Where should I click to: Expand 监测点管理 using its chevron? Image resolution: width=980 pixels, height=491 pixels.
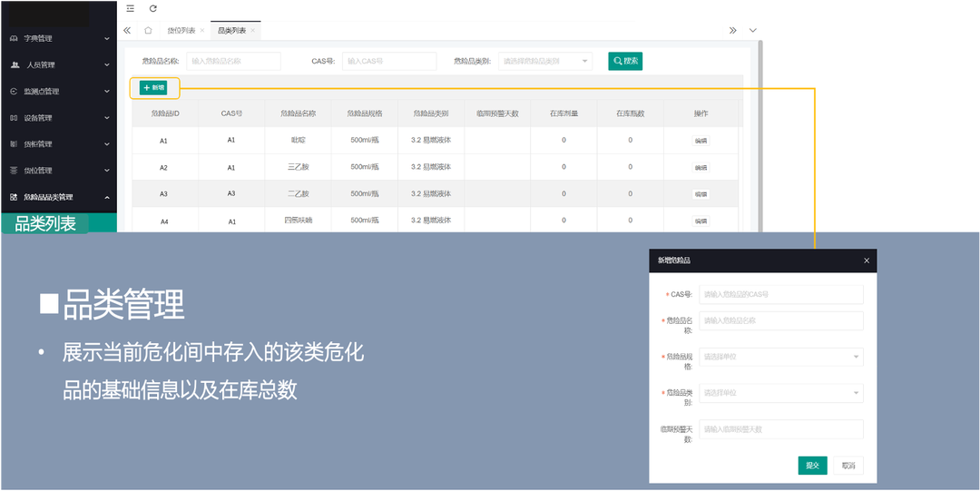pyautogui.click(x=107, y=92)
